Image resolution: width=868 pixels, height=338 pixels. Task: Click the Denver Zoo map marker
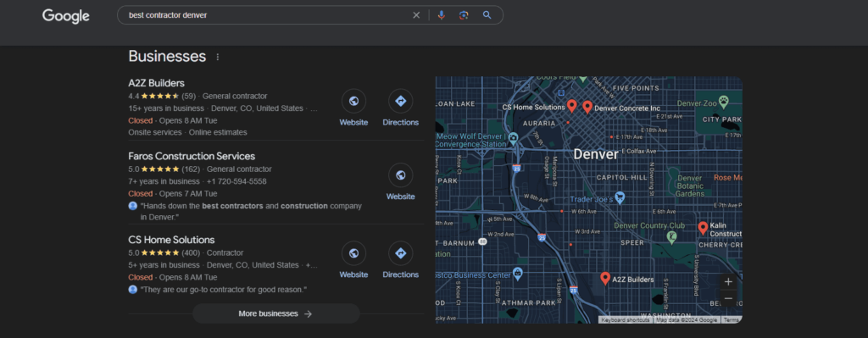[724, 102]
